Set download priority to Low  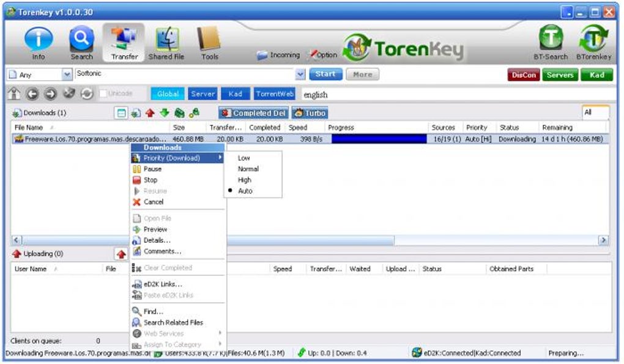click(x=253, y=158)
